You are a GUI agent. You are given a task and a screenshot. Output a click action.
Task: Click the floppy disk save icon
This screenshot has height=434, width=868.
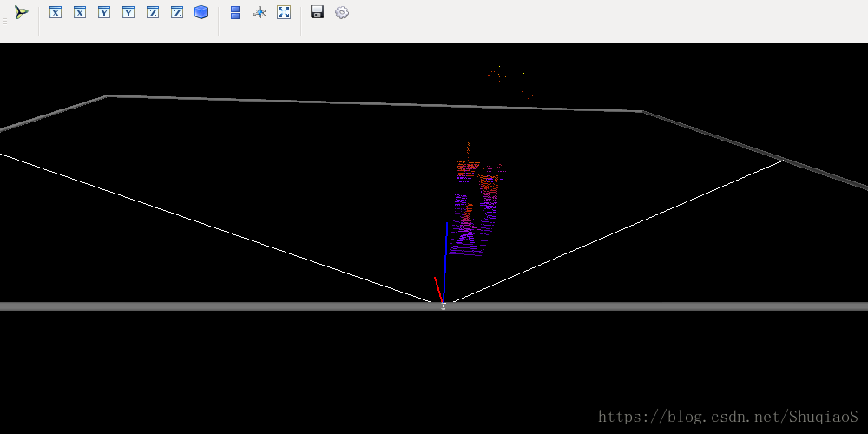[317, 12]
